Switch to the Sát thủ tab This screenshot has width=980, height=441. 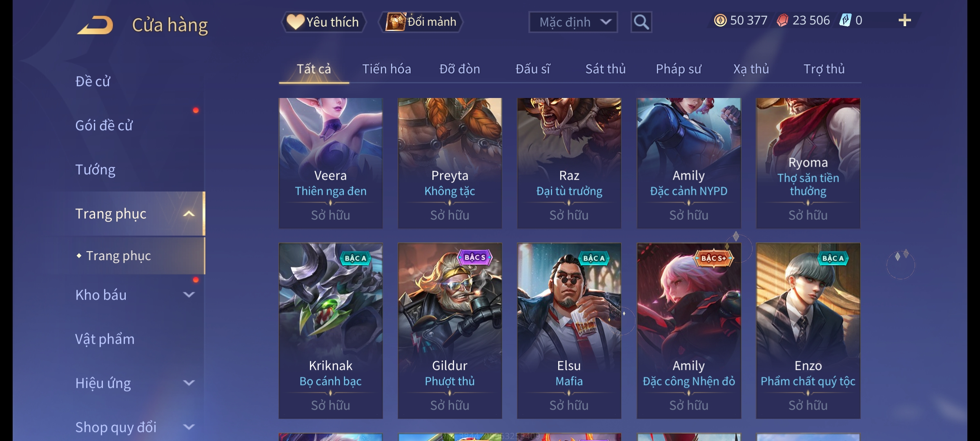605,69
